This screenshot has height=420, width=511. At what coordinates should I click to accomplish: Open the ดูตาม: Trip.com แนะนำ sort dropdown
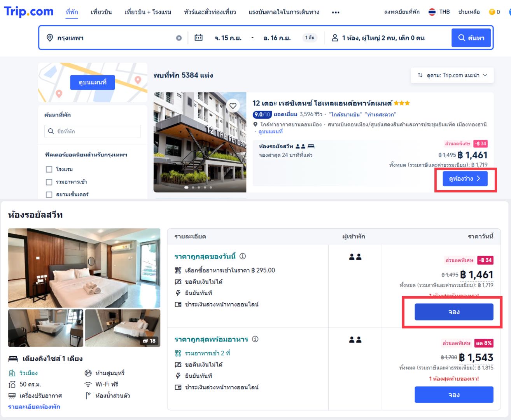coord(452,75)
